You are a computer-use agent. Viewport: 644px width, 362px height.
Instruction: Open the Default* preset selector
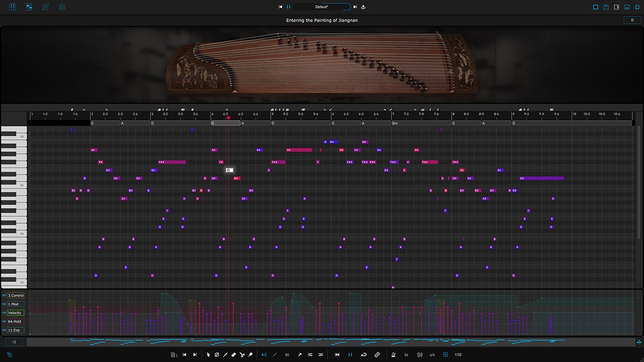322,7
